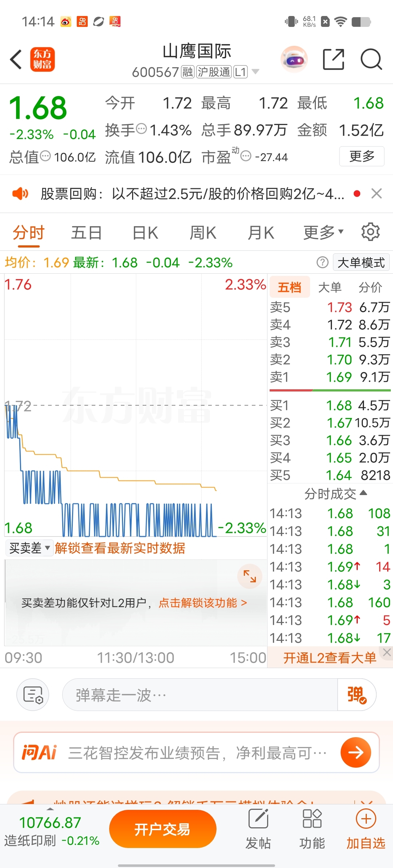Image resolution: width=393 pixels, height=868 pixels.
Task: Tap the 开户交易 button
Action: [x=163, y=829]
